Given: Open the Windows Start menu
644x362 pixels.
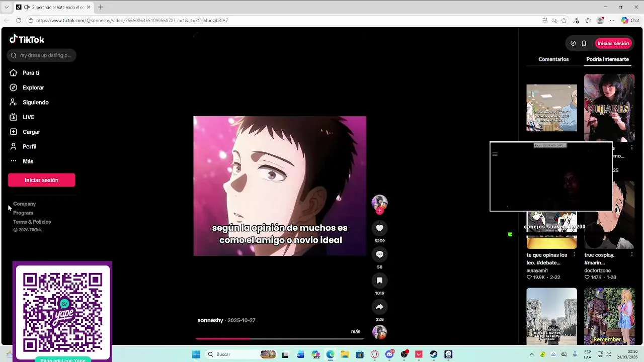Looking at the screenshot, I should click(x=196, y=354).
